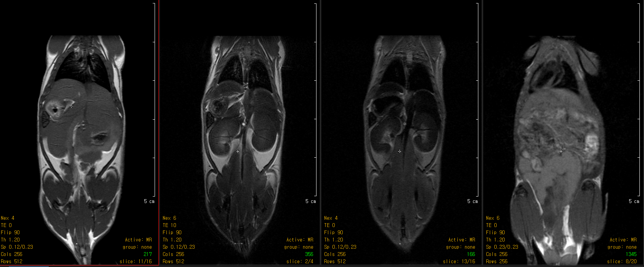Click the green value 1345
This screenshot has width=644, height=267.
(x=631, y=254)
